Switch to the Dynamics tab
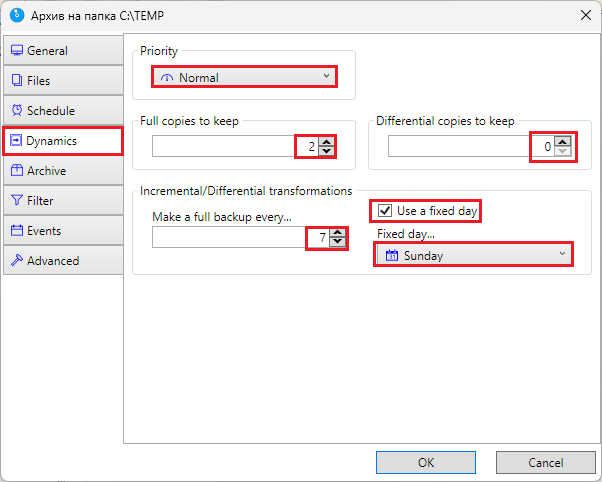 (x=63, y=141)
